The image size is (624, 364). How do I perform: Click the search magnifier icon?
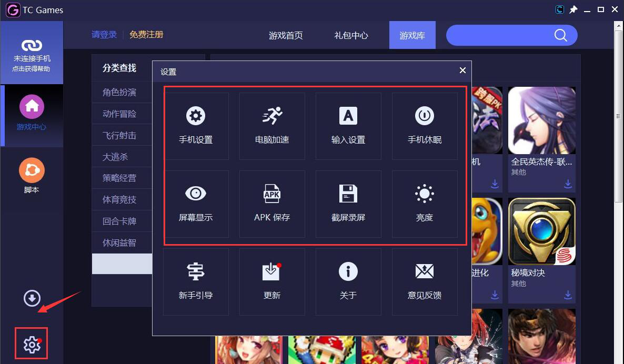tap(560, 35)
